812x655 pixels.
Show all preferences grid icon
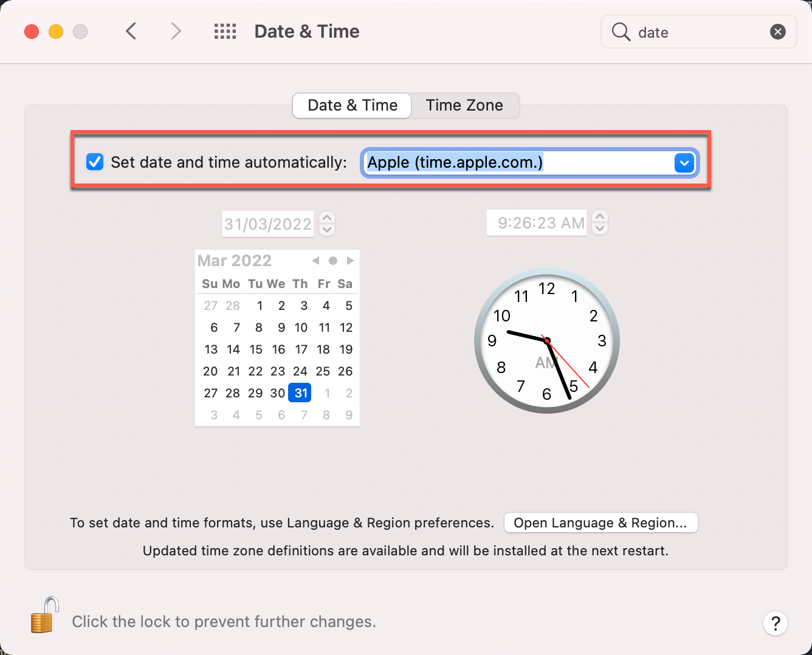pyautogui.click(x=225, y=32)
